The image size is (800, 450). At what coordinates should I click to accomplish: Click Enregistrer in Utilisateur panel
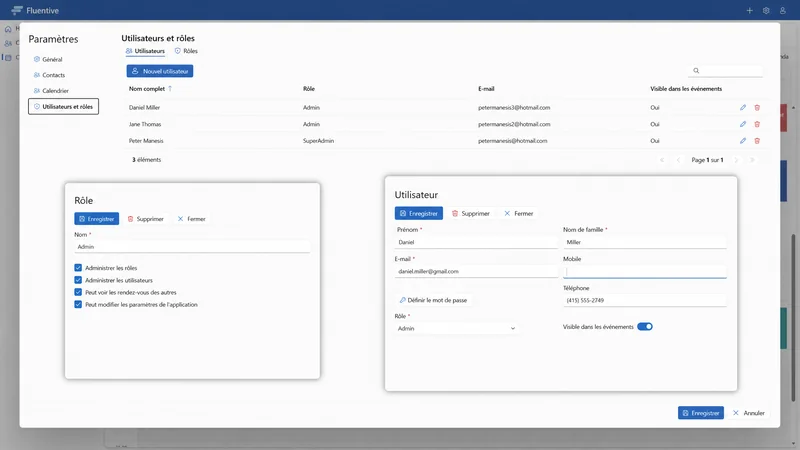419,213
